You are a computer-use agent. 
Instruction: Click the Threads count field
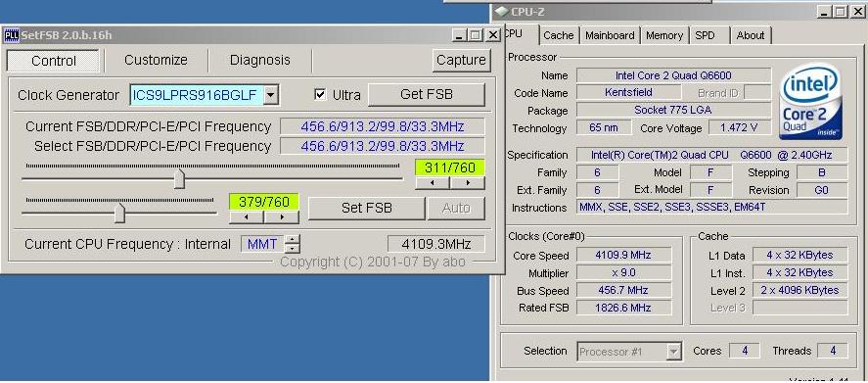click(832, 351)
